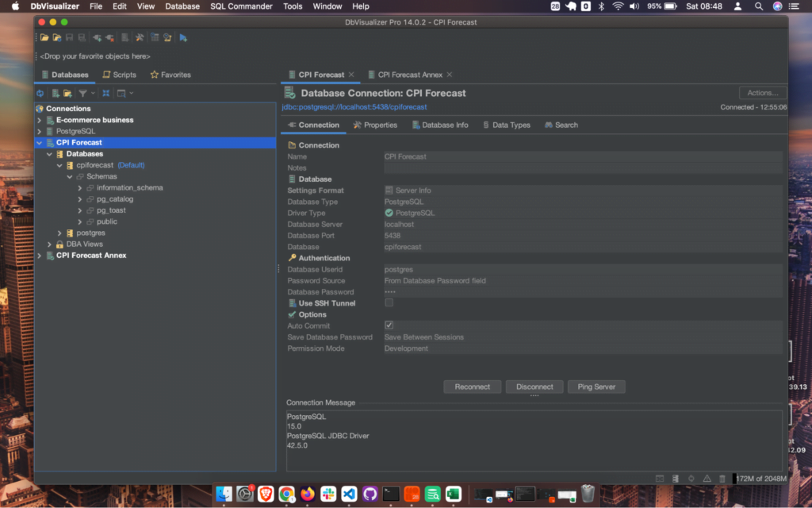The width and height of the screenshot is (812, 508).
Task: Click the Create Database Connection icon
Action: click(56, 94)
